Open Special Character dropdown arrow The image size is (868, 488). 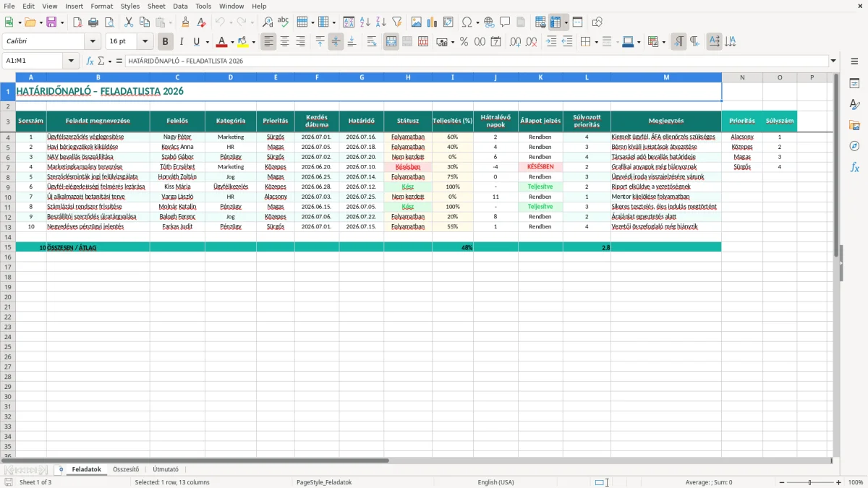click(x=477, y=22)
